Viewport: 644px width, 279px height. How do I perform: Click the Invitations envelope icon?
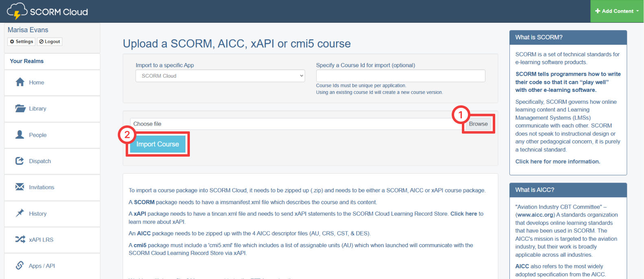click(20, 187)
